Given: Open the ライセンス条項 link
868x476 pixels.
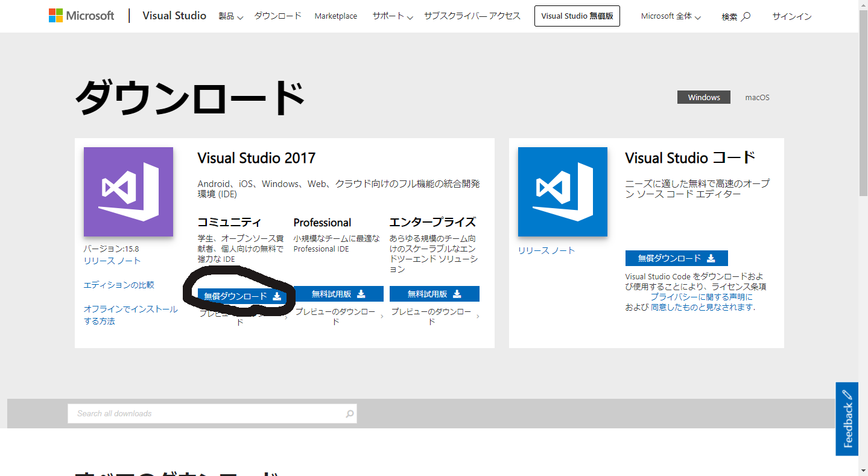Looking at the screenshot, I should click(x=743, y=287).
